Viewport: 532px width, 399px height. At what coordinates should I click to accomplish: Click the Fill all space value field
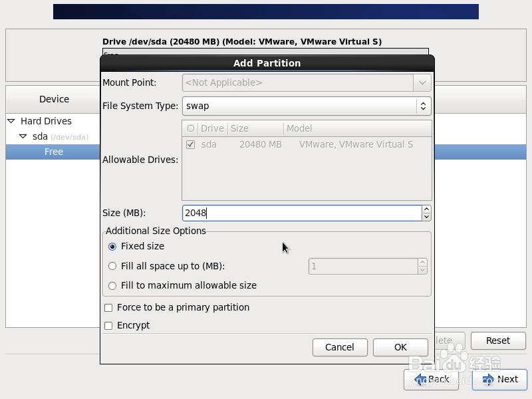[x=362, y=266]
